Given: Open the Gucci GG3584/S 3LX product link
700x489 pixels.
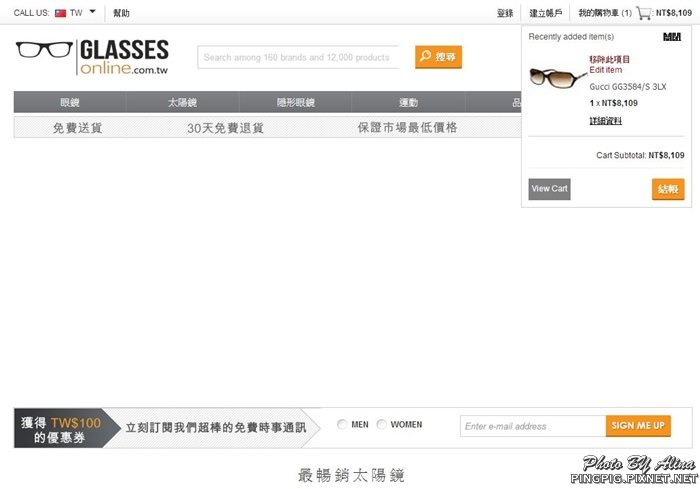Looking at the screenshot, I should coord(628,87).
